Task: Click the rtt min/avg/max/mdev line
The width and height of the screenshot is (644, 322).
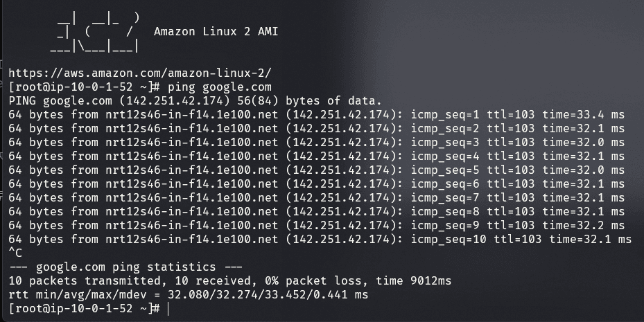Action: 188,294
